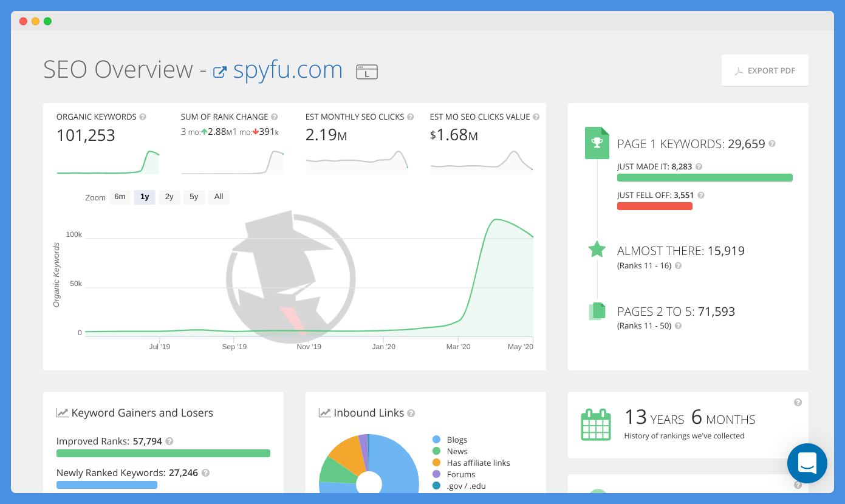
Task: Toggle Forums legend swatch
Action: pos(436,474)
